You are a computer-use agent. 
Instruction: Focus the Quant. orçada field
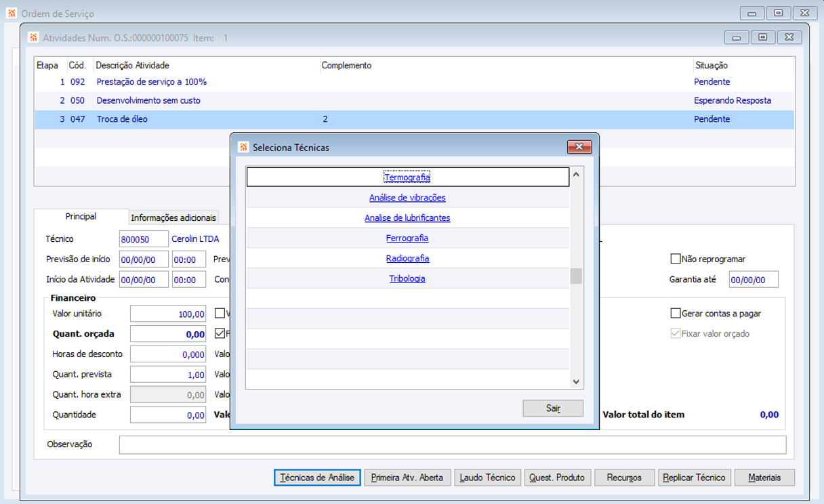pyautogui.click(x=168, y=334)
